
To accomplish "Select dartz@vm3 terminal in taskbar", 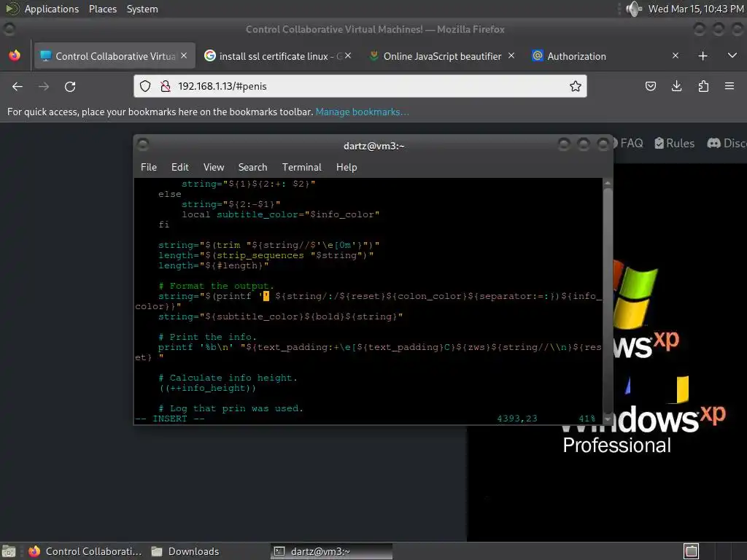I will (332, 551).
